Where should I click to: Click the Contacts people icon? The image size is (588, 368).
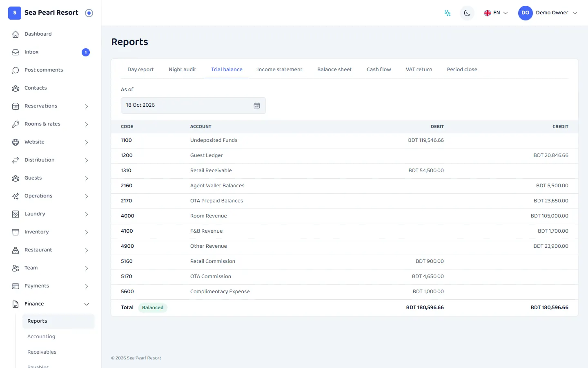16,88
